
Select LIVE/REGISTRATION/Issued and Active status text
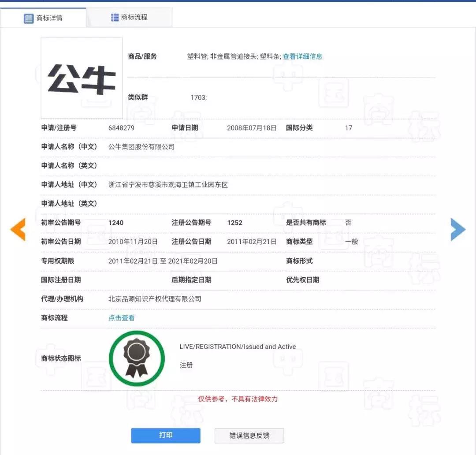click(238, 347)
